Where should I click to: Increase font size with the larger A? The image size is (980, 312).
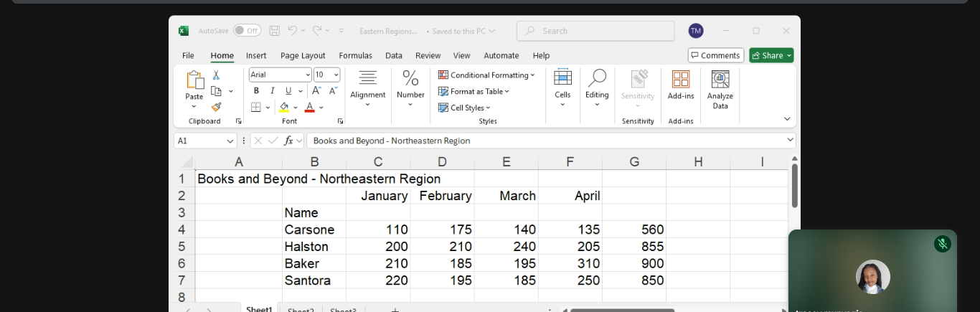pos(316,91)
